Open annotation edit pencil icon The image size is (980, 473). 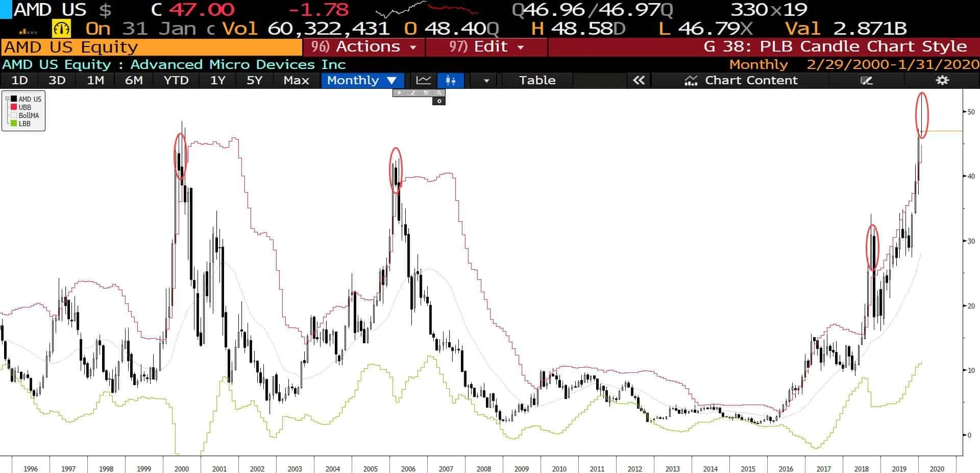click(866, 80)
